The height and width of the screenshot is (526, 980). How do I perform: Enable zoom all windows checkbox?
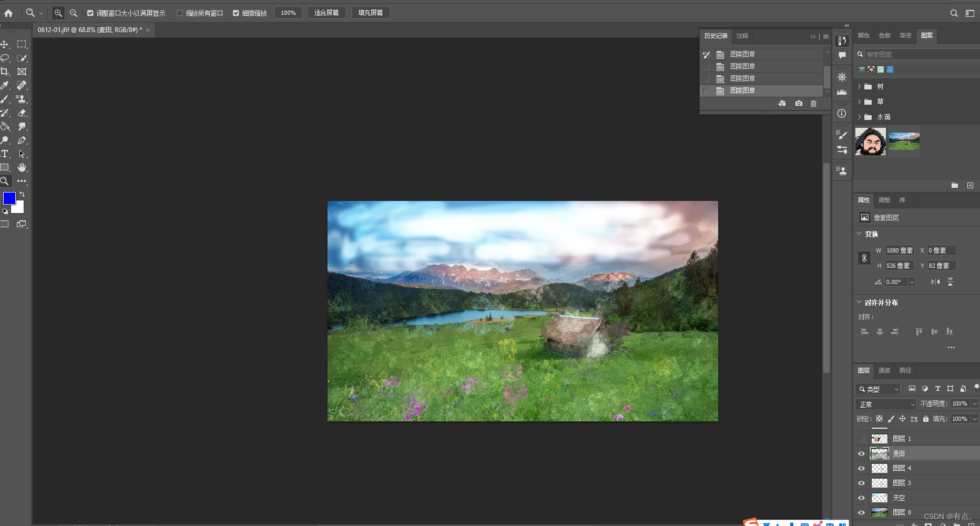pos(180,13)
